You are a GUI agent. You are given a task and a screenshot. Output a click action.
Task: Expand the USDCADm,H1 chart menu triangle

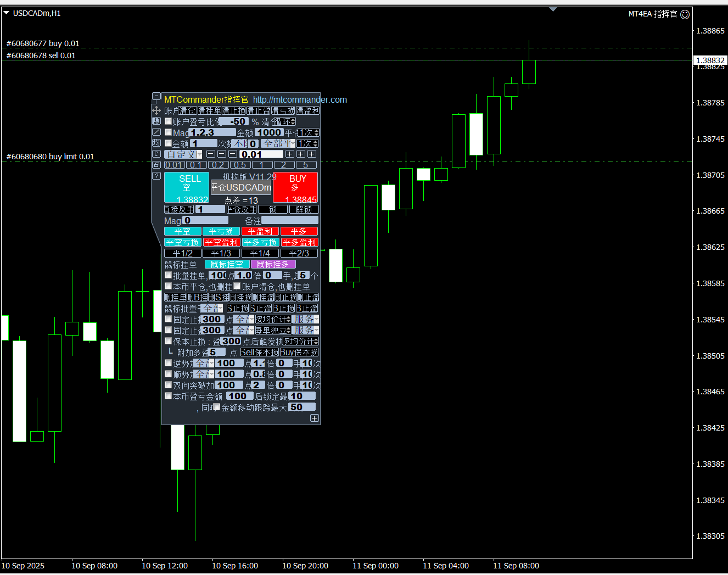click(x=7, y=13)
